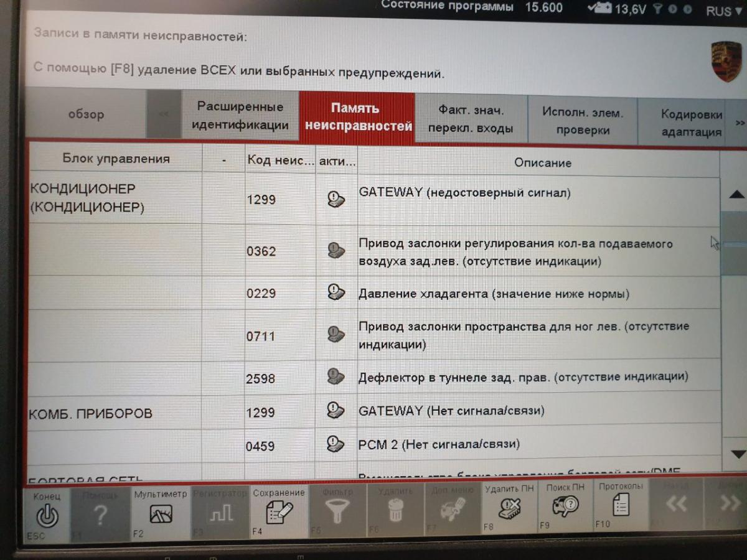
Task: Open Поиск ПН fault search
Action: coord(565,505)
